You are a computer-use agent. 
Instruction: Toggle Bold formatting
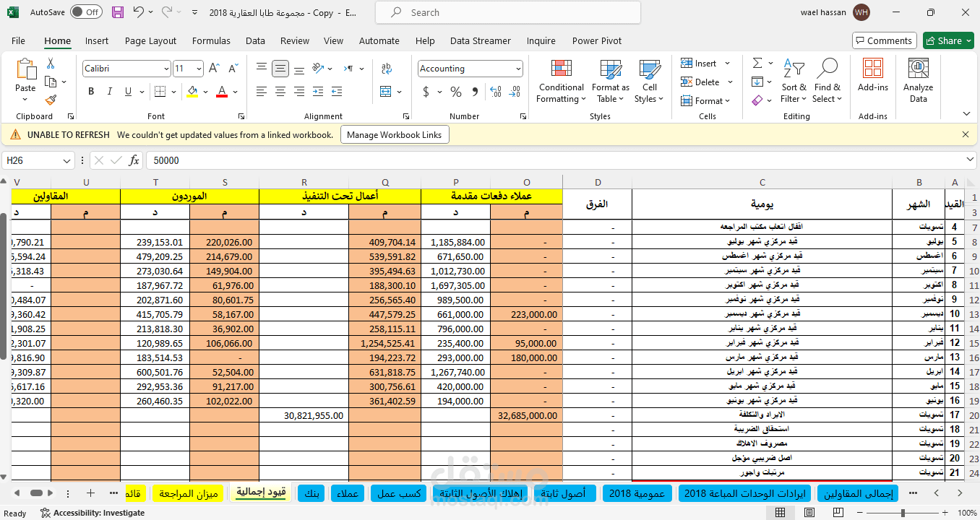91,92
